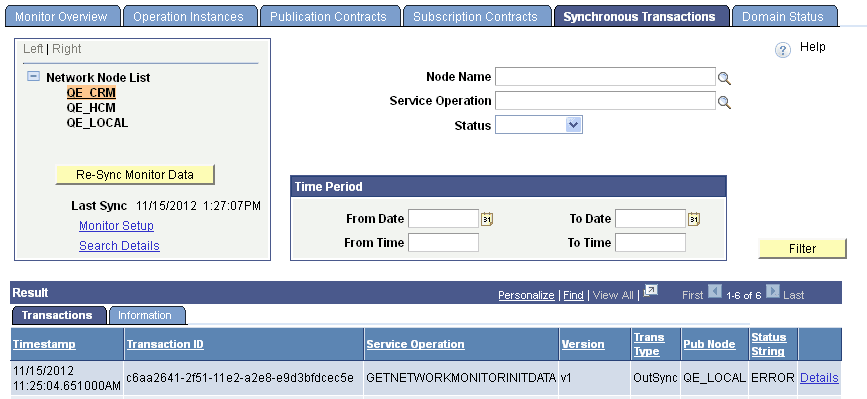Focus the From Date input field
Screen dimensions: 867x399
(443, 219)
